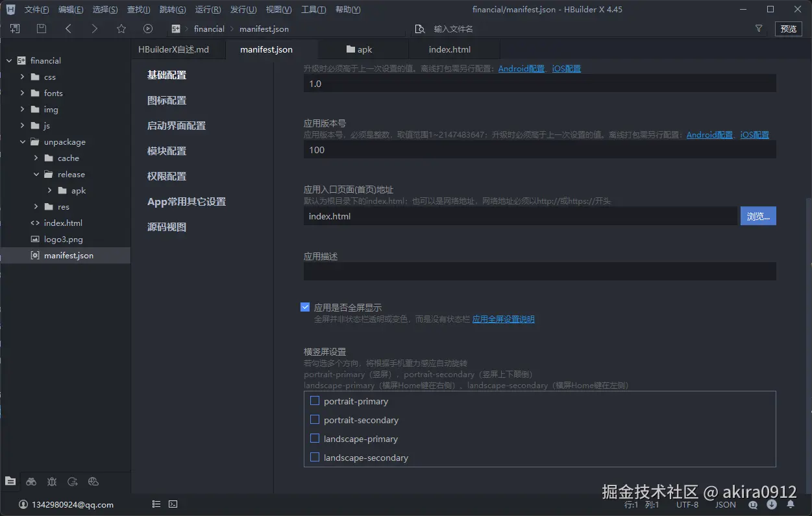Open the bug debug panel icon
This screenshot has height=516, width=812.
52,481
